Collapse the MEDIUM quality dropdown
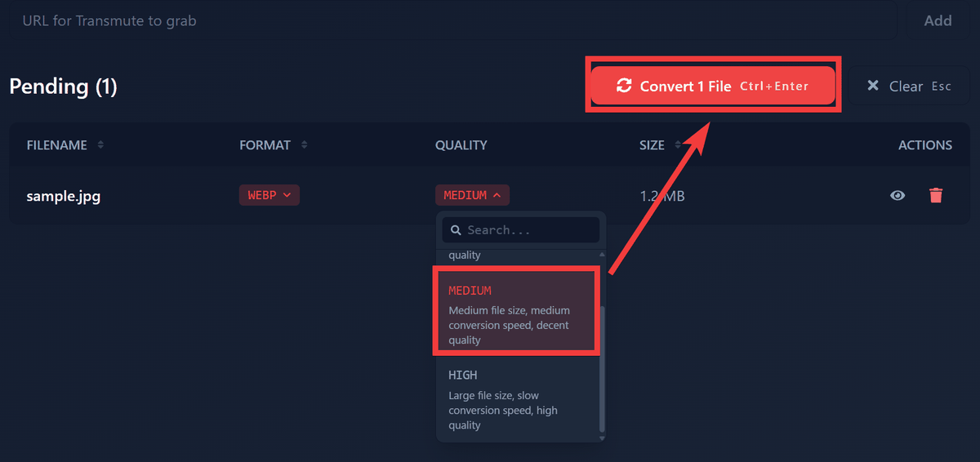980x462 pixels. (x=473, y=195)
